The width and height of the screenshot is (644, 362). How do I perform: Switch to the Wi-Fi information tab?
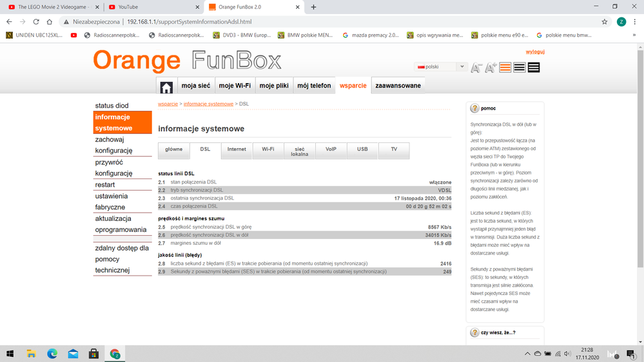pos(268,149)
